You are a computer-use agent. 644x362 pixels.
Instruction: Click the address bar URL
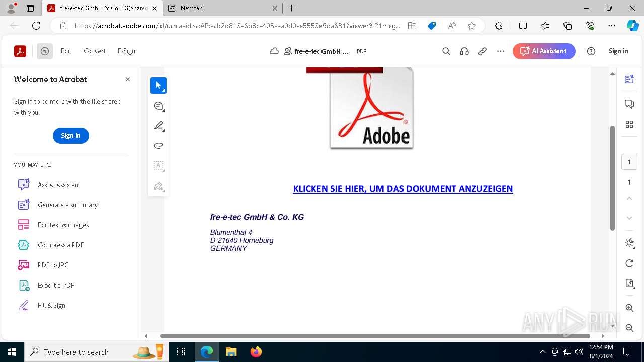click(x=237, y=26)
